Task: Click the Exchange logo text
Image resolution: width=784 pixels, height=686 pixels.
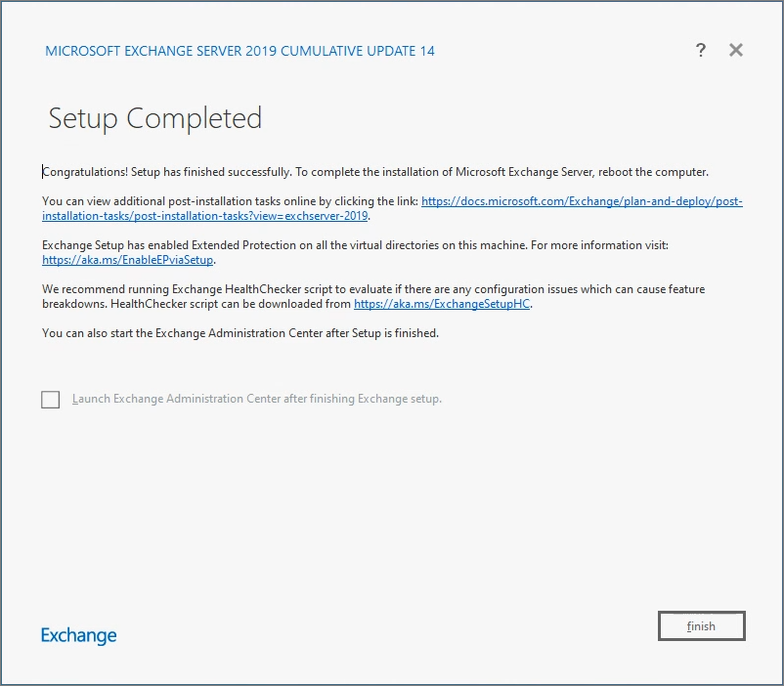Action: [78, 635]
